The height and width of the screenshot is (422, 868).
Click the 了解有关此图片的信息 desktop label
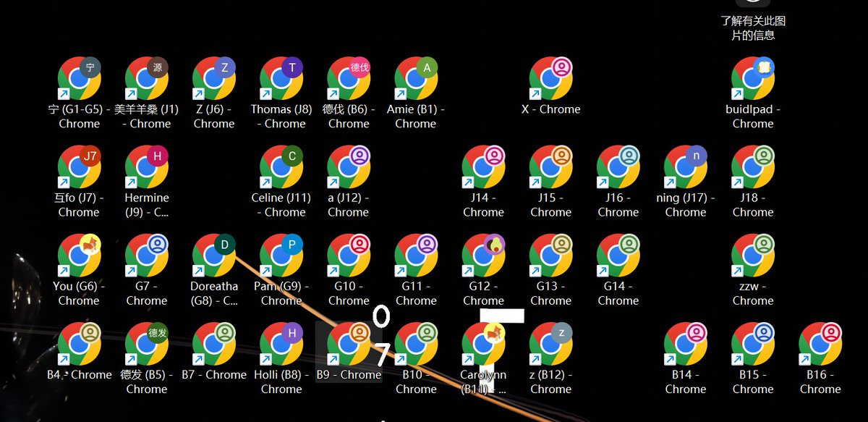click(x=753, y=28)
